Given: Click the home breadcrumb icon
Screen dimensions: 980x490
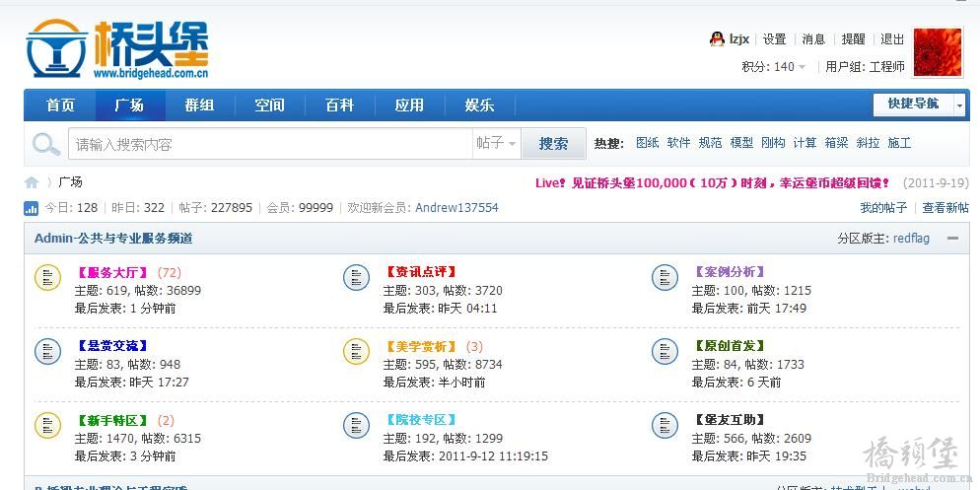Looking at the screenshot, I should [32, 182].
